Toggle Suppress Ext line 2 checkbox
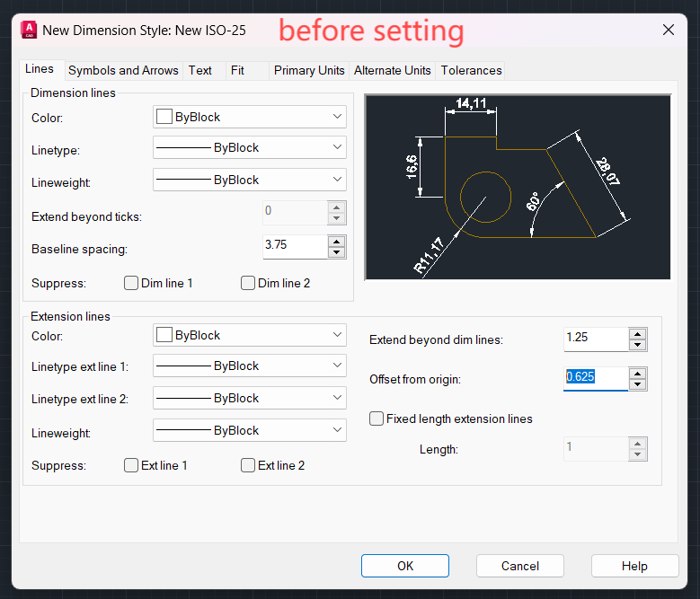The width and height of the screenshot is (700, 599). [x=248, y=465]
